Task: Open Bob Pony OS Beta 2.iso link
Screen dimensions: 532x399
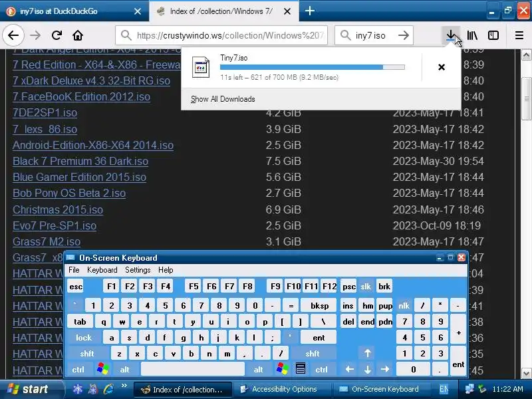Action: tap(69, 193)
